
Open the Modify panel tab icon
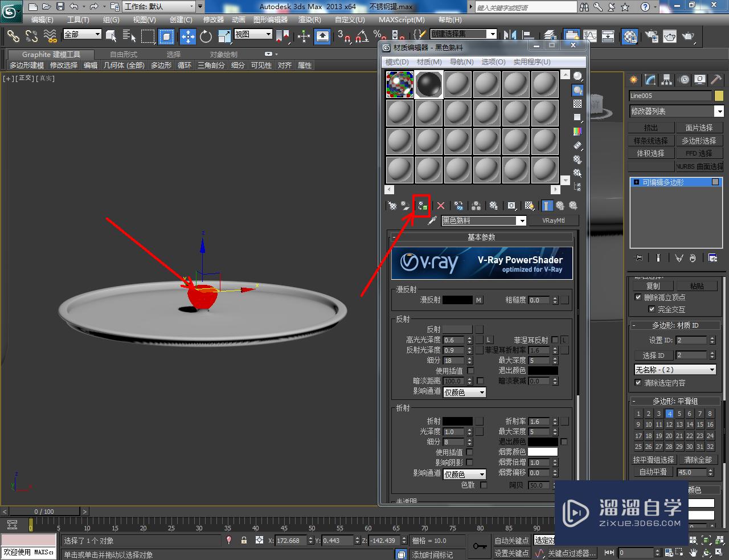[650, 80]
